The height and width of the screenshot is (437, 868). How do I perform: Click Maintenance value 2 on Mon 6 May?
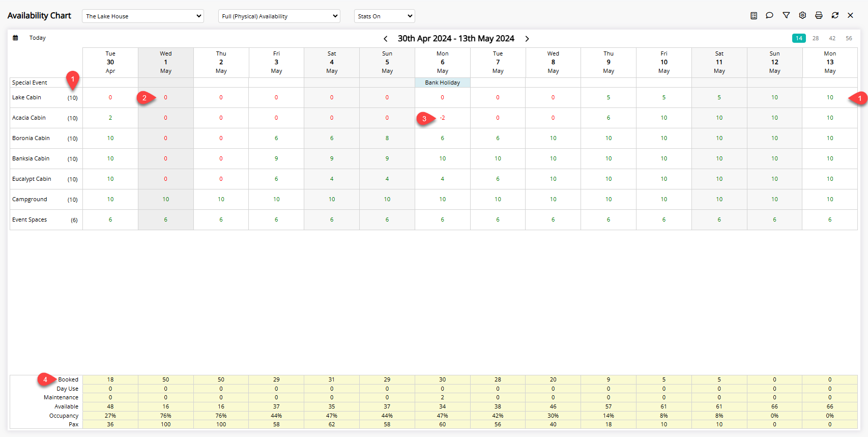pyautogui.click(x=443, y=397)
